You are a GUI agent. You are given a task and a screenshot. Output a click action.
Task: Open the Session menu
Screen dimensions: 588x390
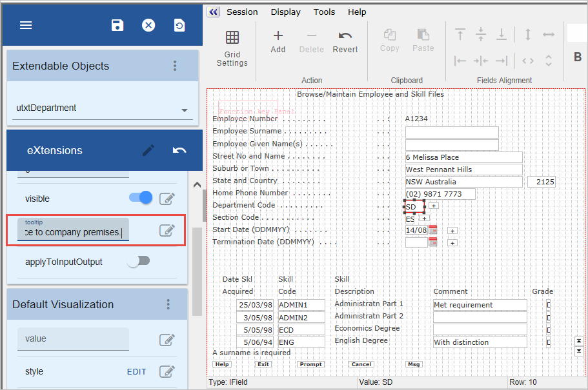pyautogui.click(x=242, y=12)
